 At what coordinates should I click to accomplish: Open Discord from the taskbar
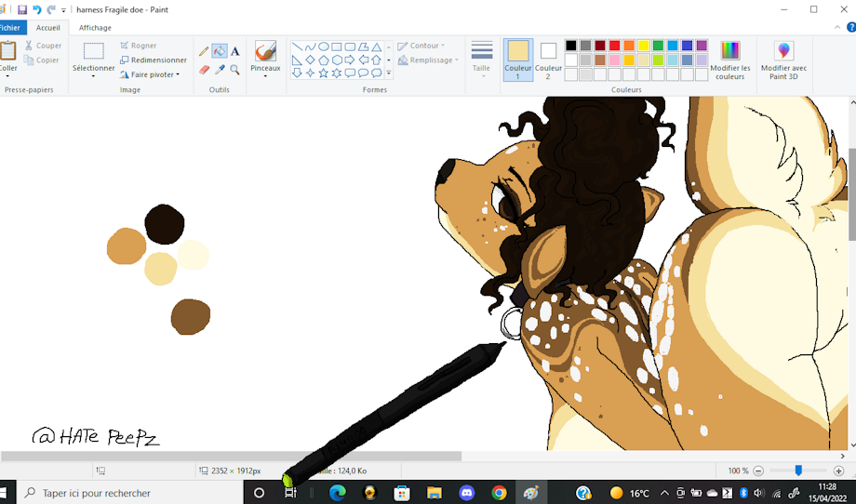(466, 493)
